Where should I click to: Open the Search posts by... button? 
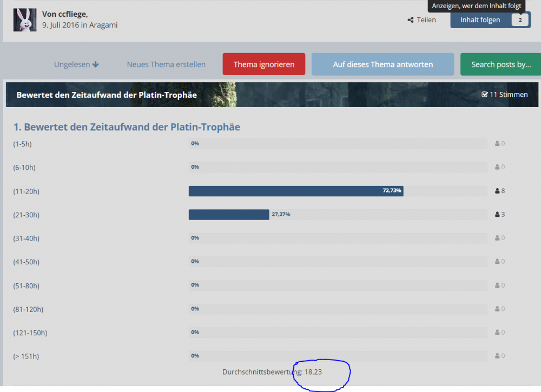(500, 64)
